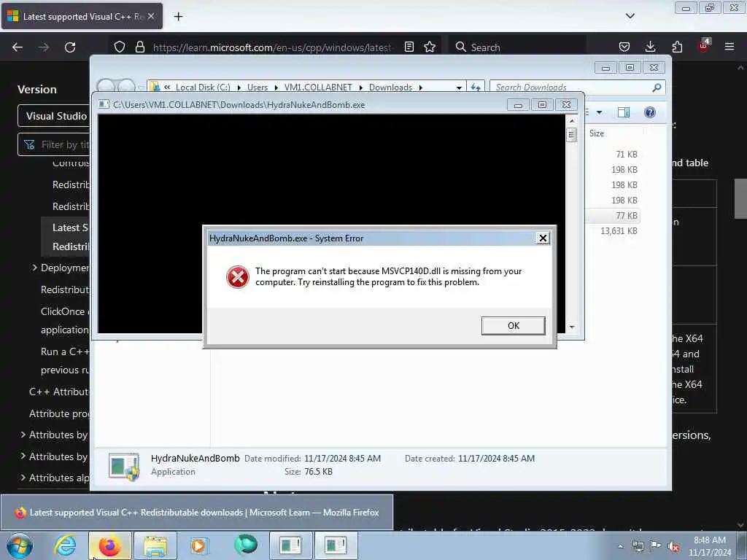Open the Explorer change view dropdown arrow
Image resolution: width=747 pixels, height=560 pixels.
600,112
